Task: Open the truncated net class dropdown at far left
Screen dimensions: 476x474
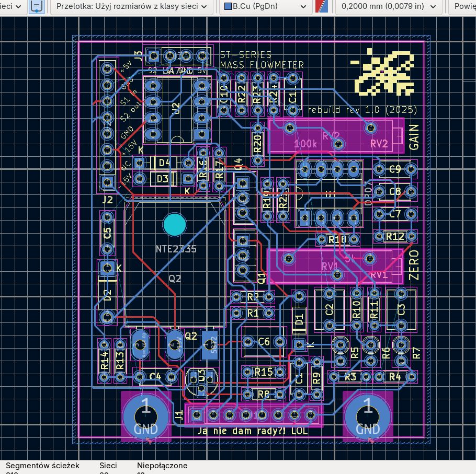Action: (10, 6)
